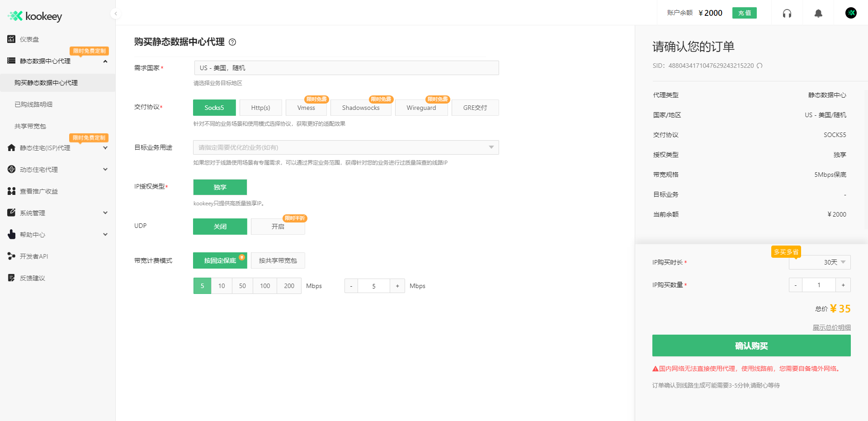Select 200 Mbps bandwidth option

tap(288, 286)
